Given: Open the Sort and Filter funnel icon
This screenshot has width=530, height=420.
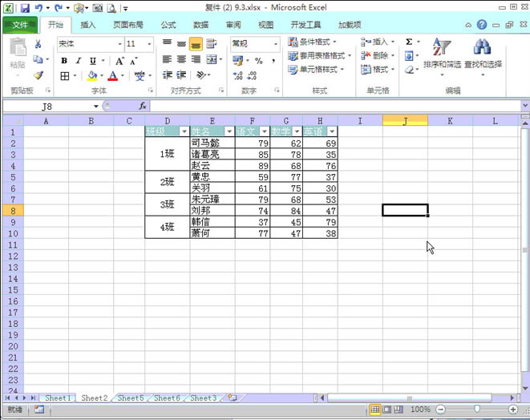Looking at the screenshot, I should 442,47.
